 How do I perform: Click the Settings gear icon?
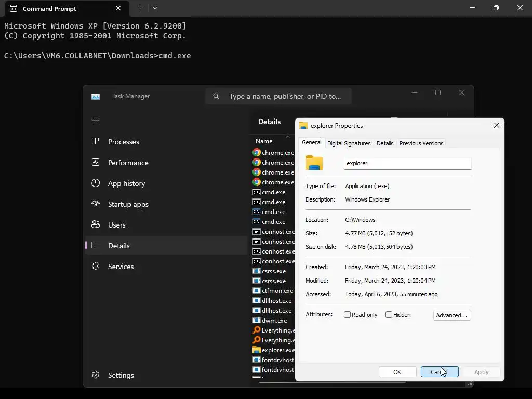(96, 375)
